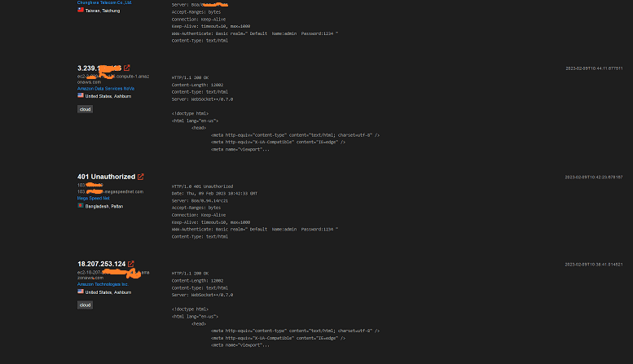The height and width of the screenshot is (364, 633).
Task: Click the megaspeednet.com hostname text
Action: pos(124,191)
